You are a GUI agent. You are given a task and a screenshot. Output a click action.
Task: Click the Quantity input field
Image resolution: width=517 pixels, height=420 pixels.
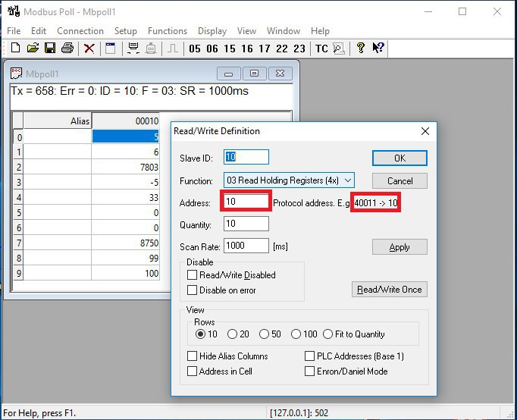click(246, 224)
